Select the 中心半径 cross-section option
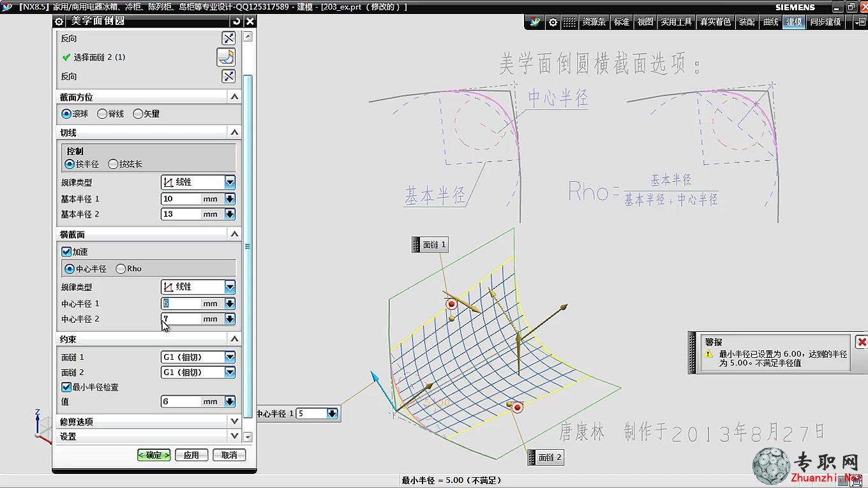Viewport: 868px width, 488px height. [86, 269]
